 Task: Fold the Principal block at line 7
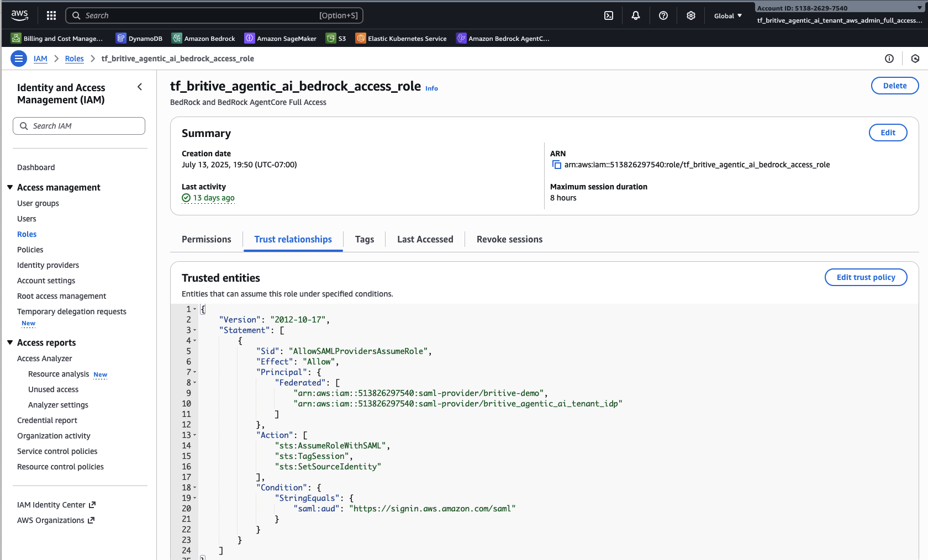(x=195, y=372)
